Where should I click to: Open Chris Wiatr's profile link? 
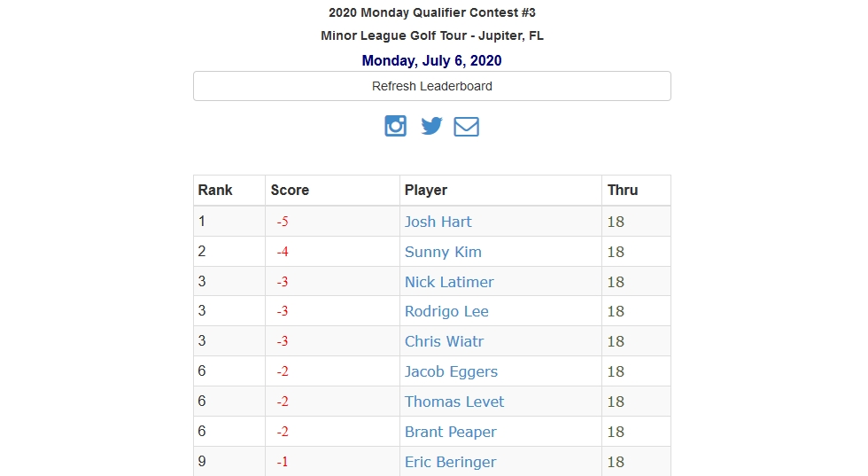point(444,341)
